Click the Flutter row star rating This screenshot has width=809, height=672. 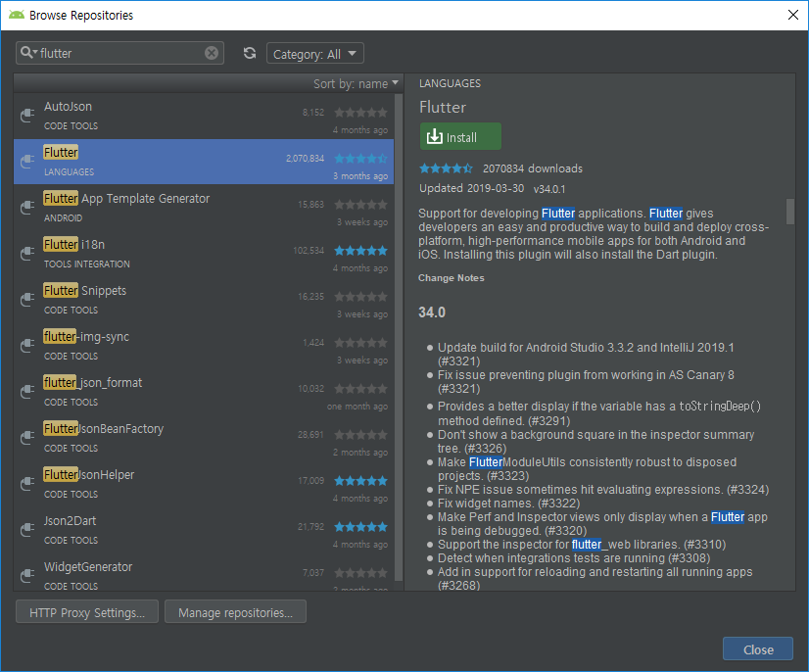tap(360, 159)
